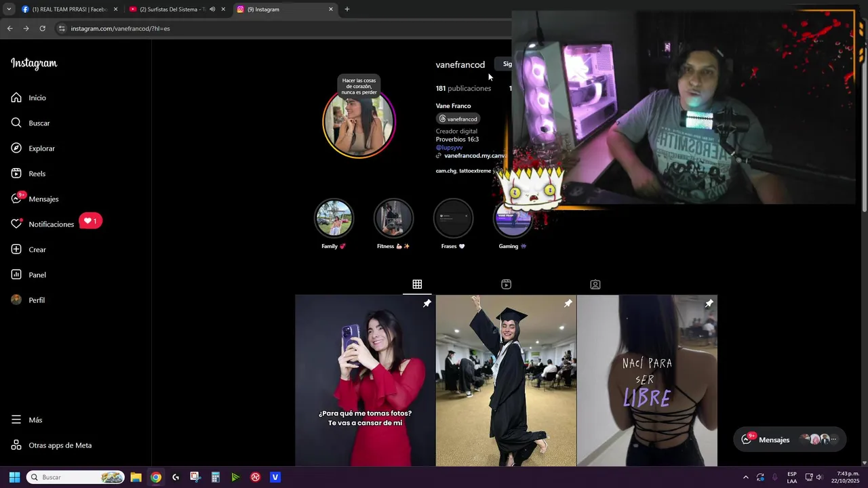Viewport: 868px width, 488px height.
Task: Click the red heart notification badge
Action: click(x=90, y=221)
